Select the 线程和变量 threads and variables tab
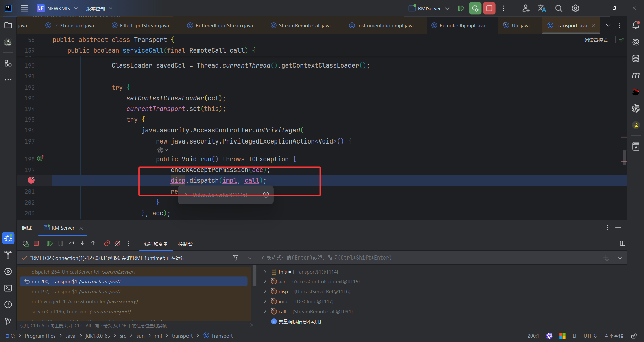644x342 pixels. pyautogui.click(x=156, y=244)
